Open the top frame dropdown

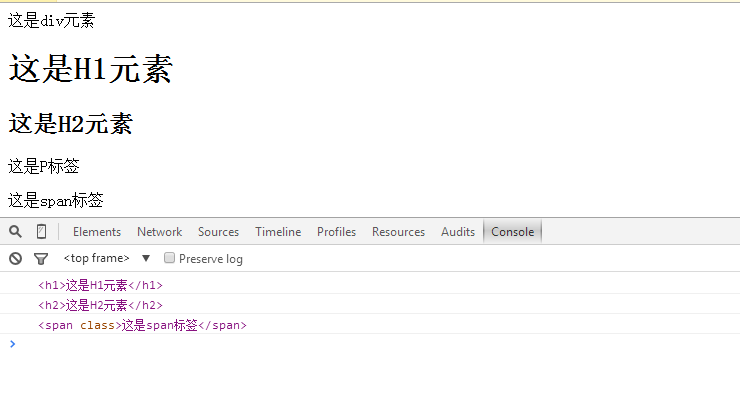click(107, 258)
